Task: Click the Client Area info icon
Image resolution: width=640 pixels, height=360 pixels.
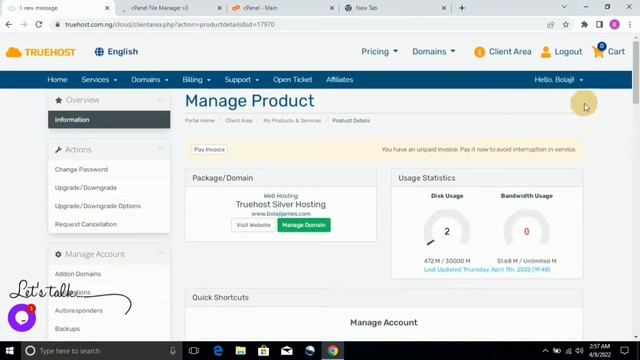Action: (480, 52)
